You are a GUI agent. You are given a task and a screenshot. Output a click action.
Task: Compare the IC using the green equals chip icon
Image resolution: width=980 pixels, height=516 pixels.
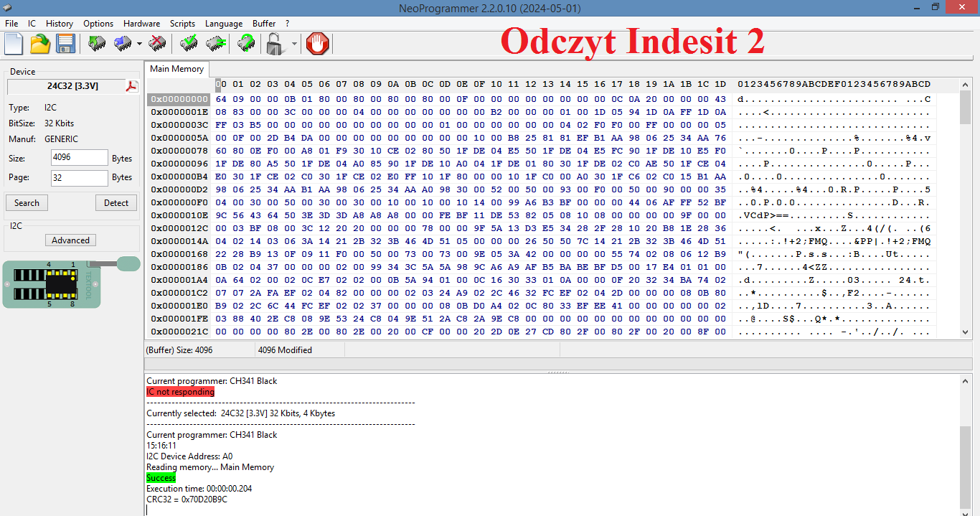click(215, 44)
